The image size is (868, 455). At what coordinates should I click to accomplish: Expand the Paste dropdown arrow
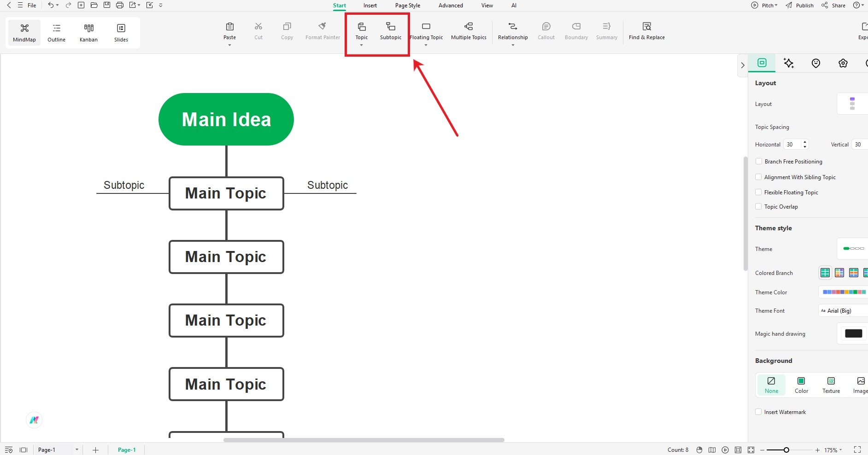[229, 45]
